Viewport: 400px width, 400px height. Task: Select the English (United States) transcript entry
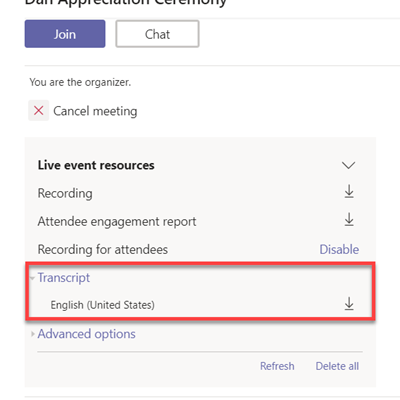click(x=103, y=305)
